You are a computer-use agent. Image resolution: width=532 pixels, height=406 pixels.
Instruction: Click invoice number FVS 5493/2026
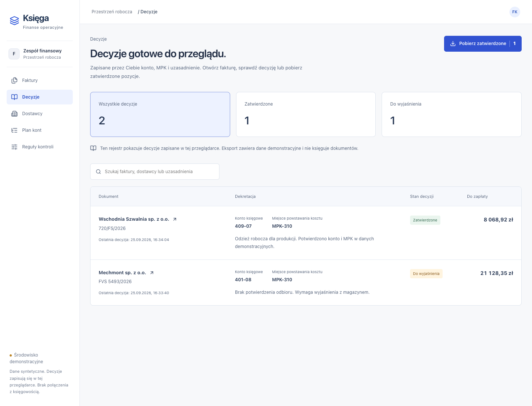tap(115, 282)
